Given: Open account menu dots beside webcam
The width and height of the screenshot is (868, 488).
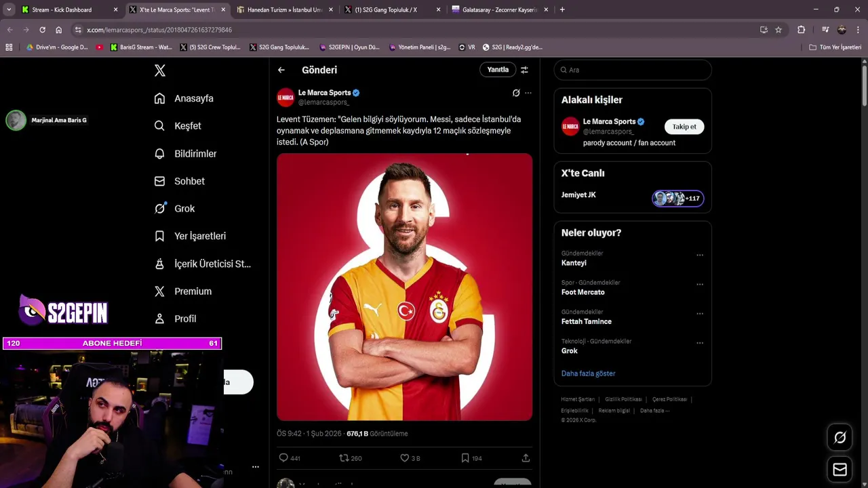Looking at the screenshot, I should coord(256,467).
